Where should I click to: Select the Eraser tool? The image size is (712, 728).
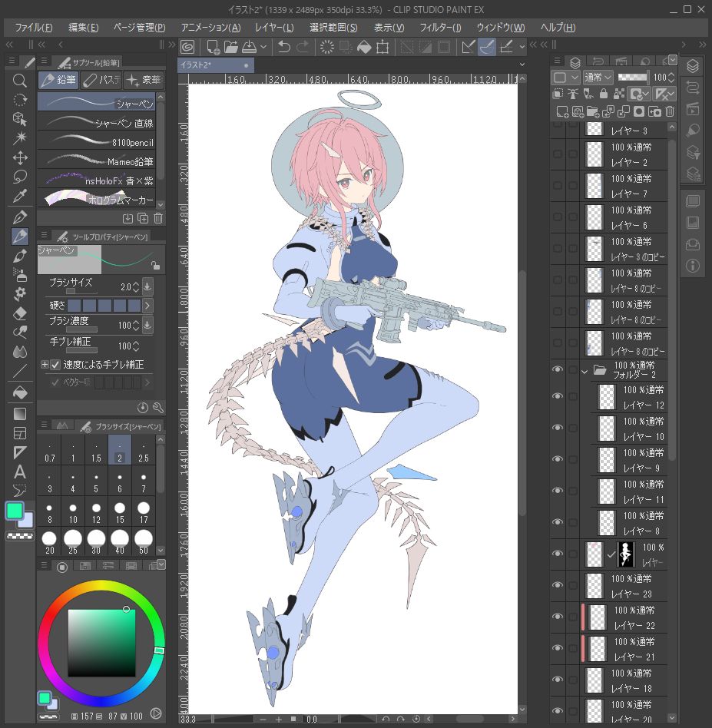coord(19,313)
